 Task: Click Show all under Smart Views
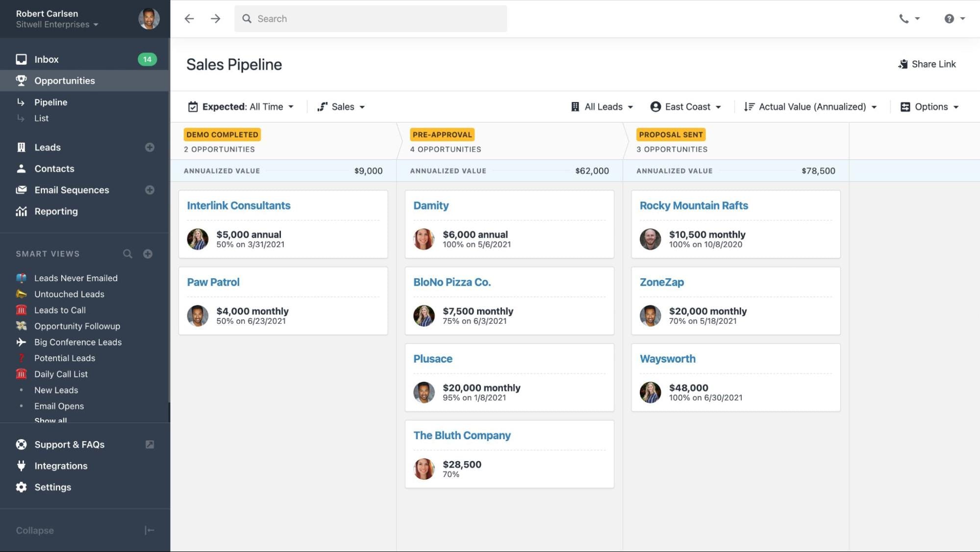50,421
